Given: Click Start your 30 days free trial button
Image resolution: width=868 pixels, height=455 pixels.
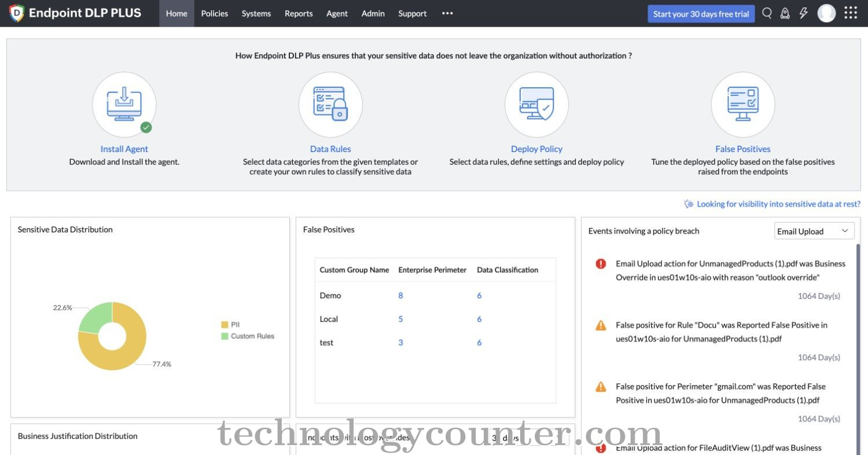Looking at the screenshot, I should [701, 14].
